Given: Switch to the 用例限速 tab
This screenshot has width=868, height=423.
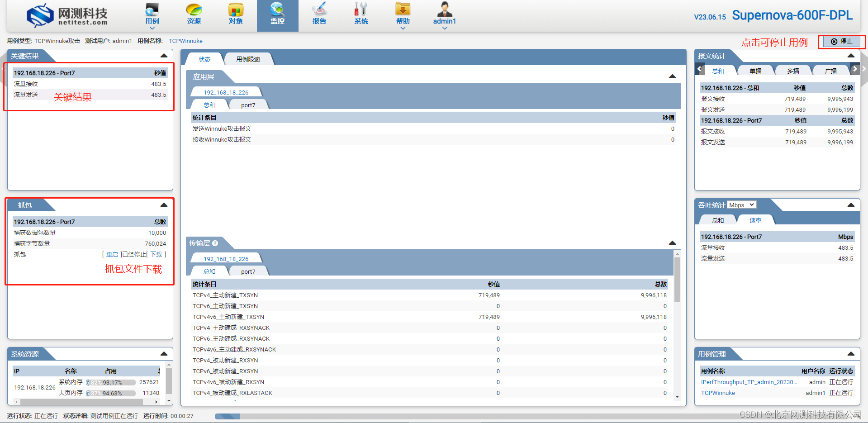Looking at the screenshot, I should point(248,59).
